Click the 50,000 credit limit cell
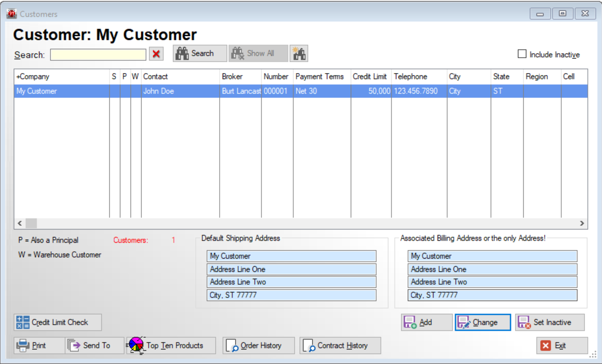Image resolution: width=602 pixels, height=364 pixels. [371, 91]
